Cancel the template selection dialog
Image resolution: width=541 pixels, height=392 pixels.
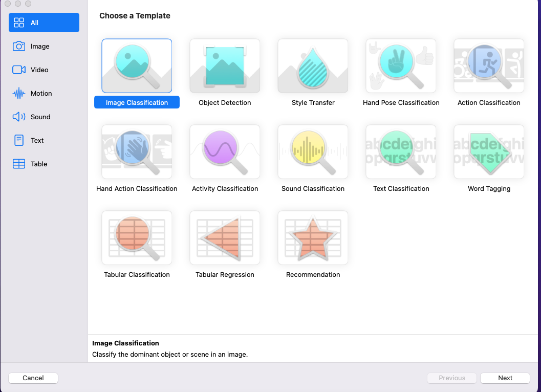pyautogui.click(x=33, y=378)
